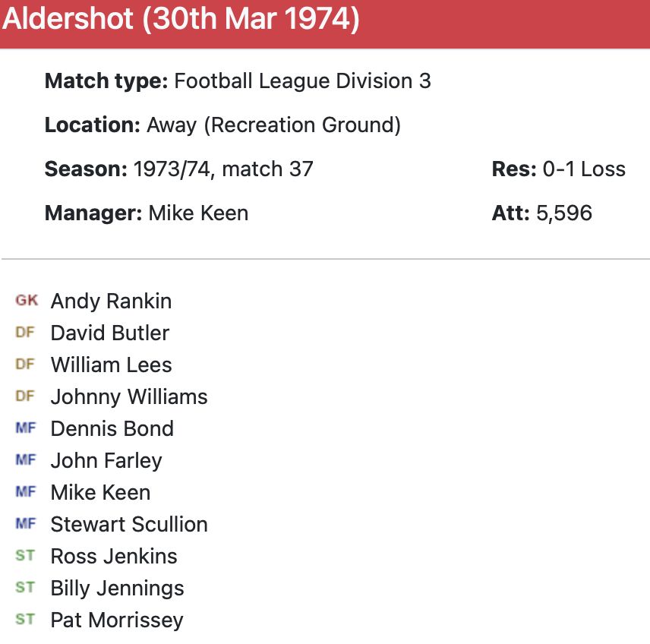650x644 pixels.
Task: Click Mike Keen in the player list
Action: [100, 493]
